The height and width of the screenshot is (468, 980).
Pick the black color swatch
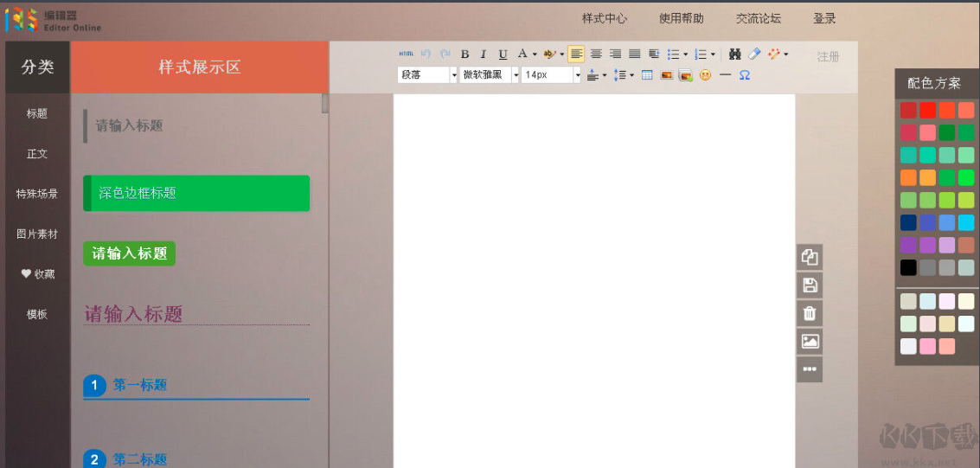tap(908, 267)
